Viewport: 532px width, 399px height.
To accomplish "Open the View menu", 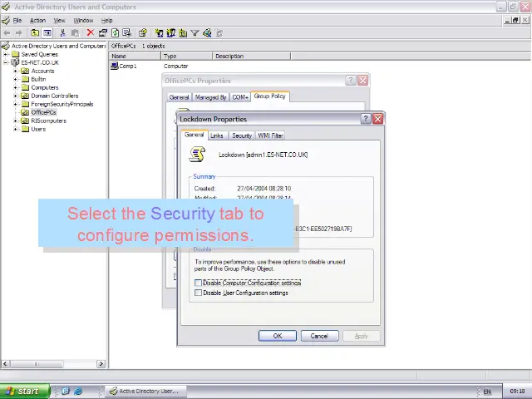I will pos(59,20).
